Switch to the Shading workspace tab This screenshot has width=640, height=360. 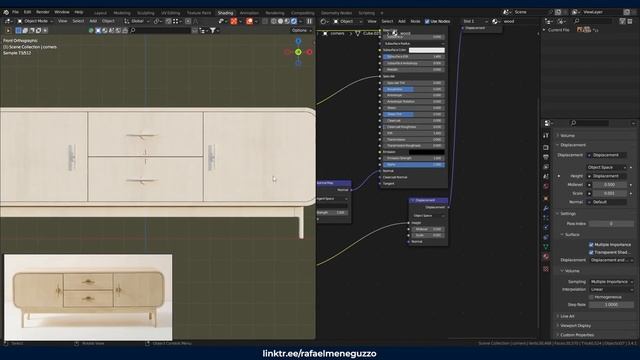tap(225, 13)
